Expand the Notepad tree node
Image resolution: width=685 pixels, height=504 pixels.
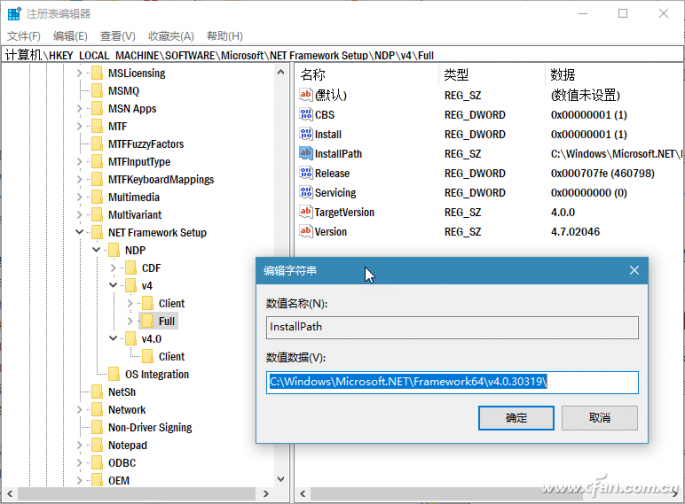(80, 445)
